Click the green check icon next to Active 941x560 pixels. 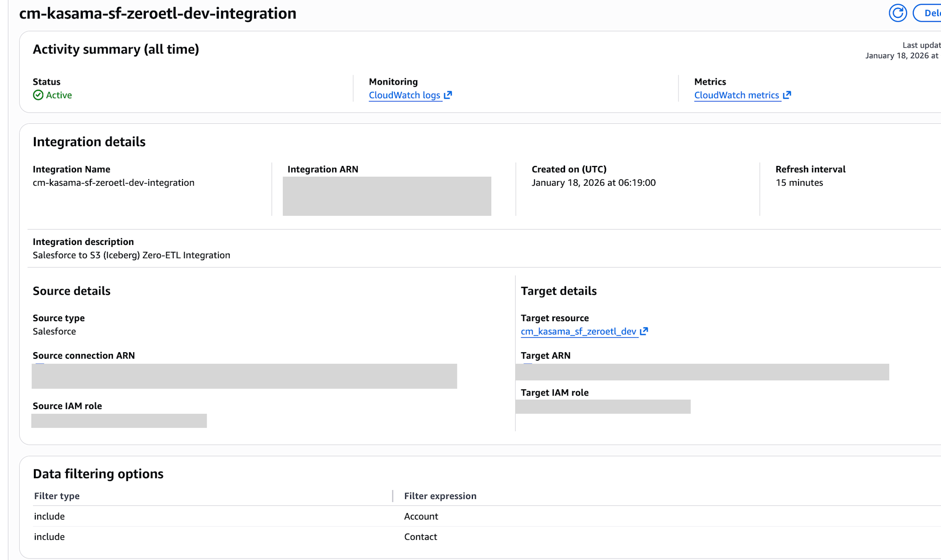(38, 95)
